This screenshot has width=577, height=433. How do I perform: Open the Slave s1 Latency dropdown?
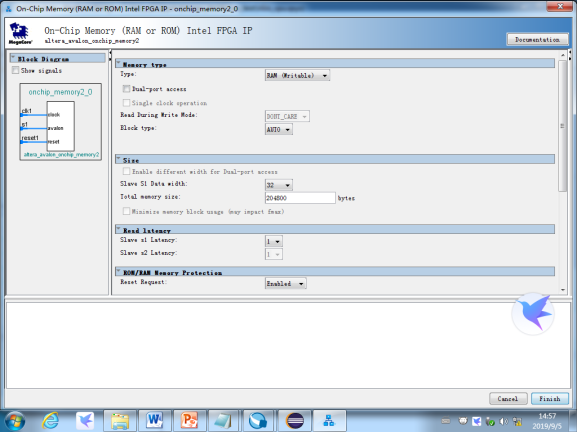pos(273,241)
